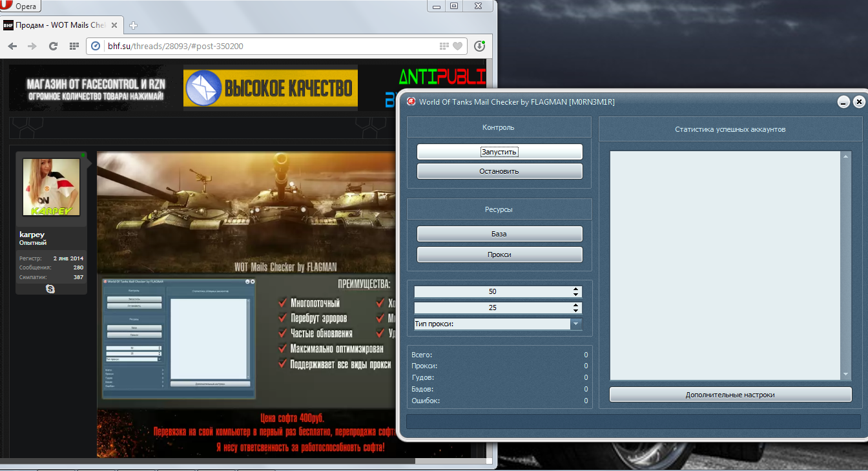Click inside the field showing 50
868x471 pixels.
click(492, 291)
